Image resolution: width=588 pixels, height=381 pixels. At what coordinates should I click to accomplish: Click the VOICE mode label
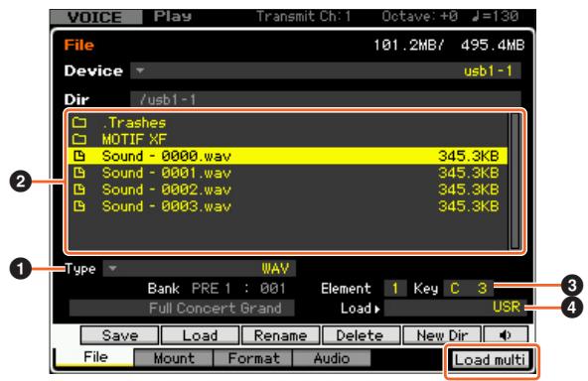tap(95, 17)
